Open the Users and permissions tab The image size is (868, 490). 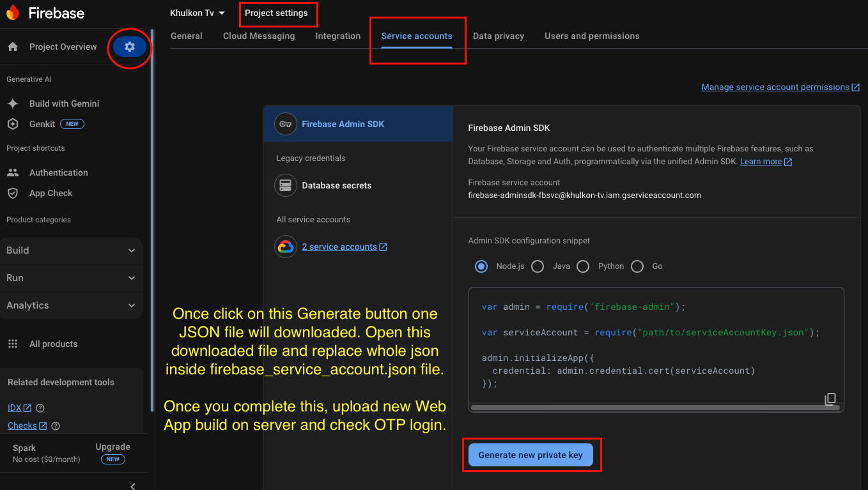592,36
